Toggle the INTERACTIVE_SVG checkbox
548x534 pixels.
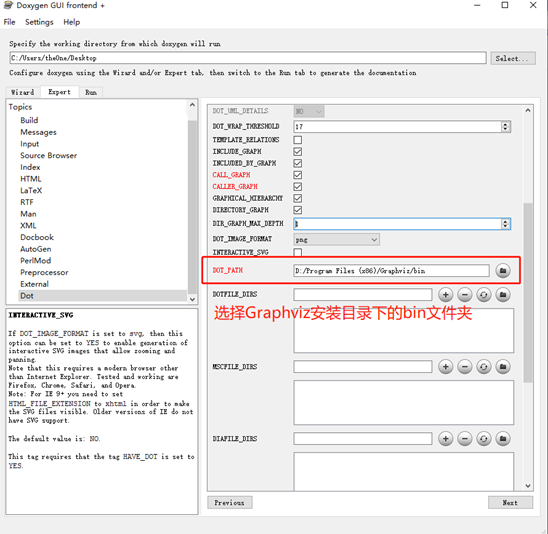pos(298,252)
